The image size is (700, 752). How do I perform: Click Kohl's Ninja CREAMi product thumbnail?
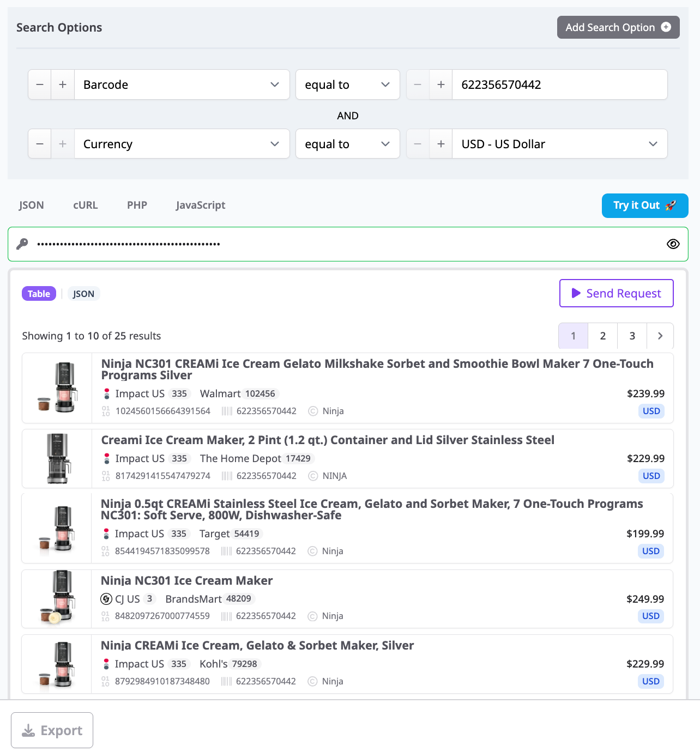pos(57,664)
